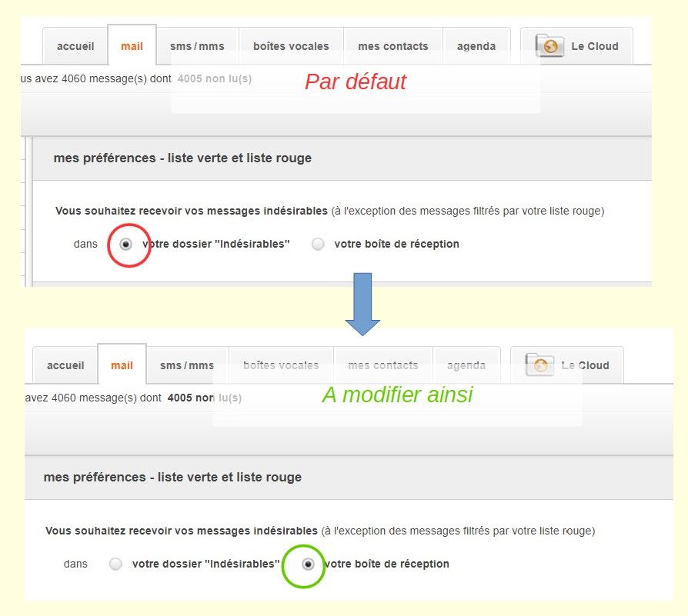This screenshot has height=616, width=688.
Task: Click 'votre boîte de réception' label in bottom panel
Action: 386,564
